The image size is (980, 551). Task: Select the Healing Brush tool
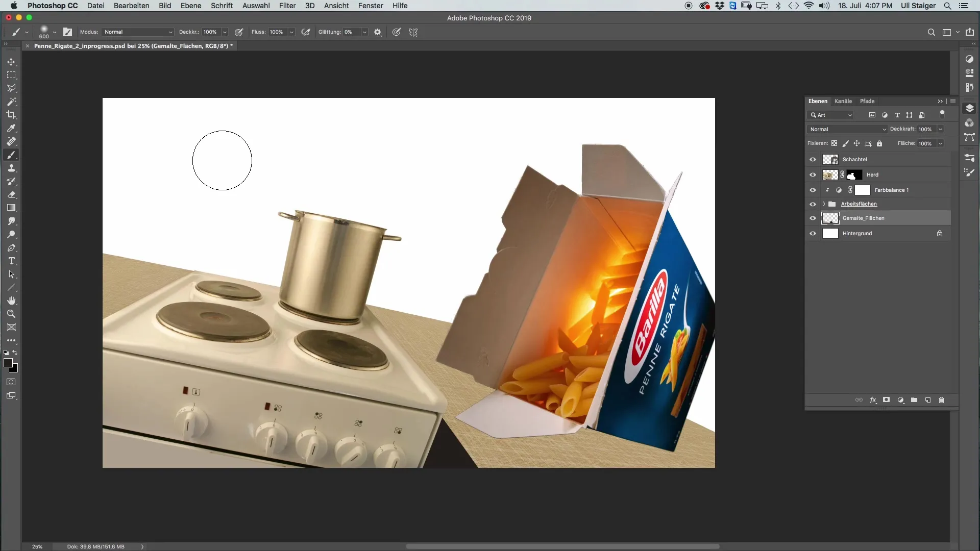pos(11,141)
